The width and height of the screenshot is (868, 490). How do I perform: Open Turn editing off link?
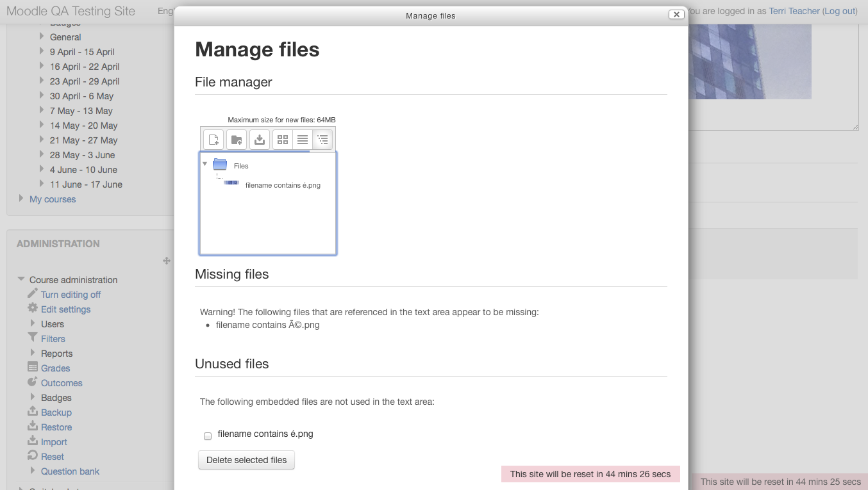coord(71,295)
